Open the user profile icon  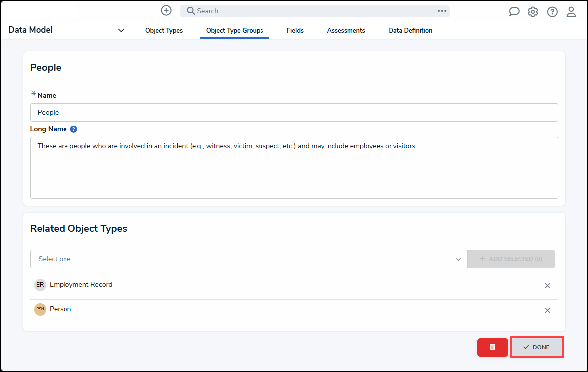coord(571,12)
